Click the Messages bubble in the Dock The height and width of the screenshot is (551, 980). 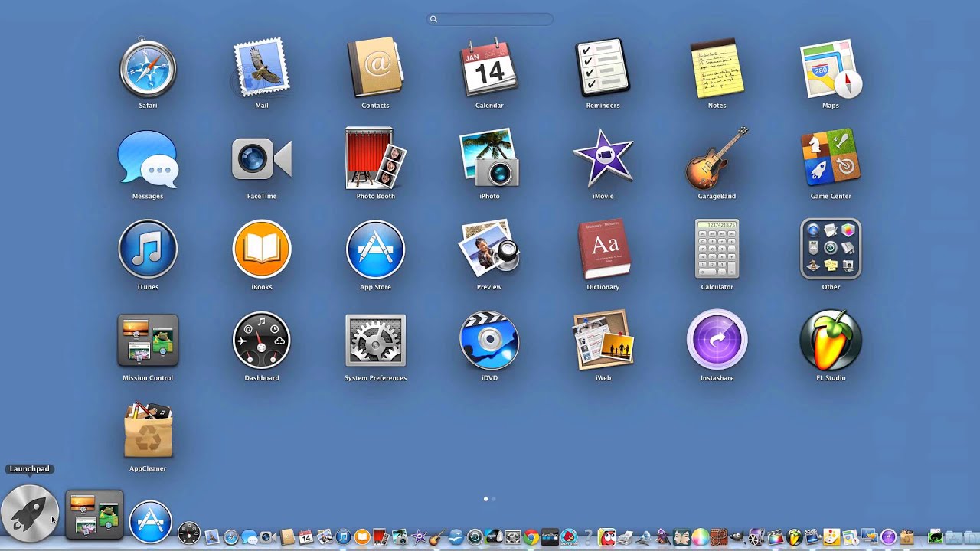(249, 537)
